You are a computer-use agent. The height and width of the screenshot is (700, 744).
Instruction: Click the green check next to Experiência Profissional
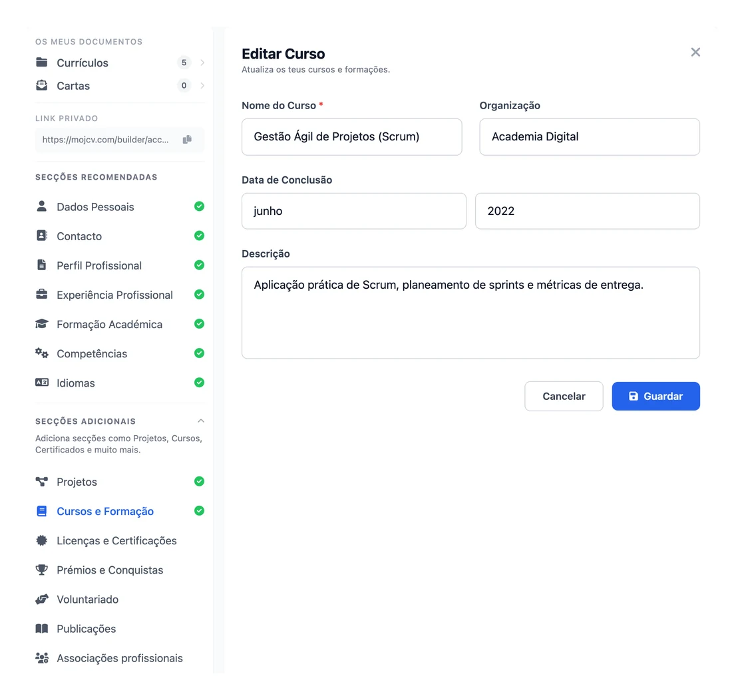coord(199,295)
